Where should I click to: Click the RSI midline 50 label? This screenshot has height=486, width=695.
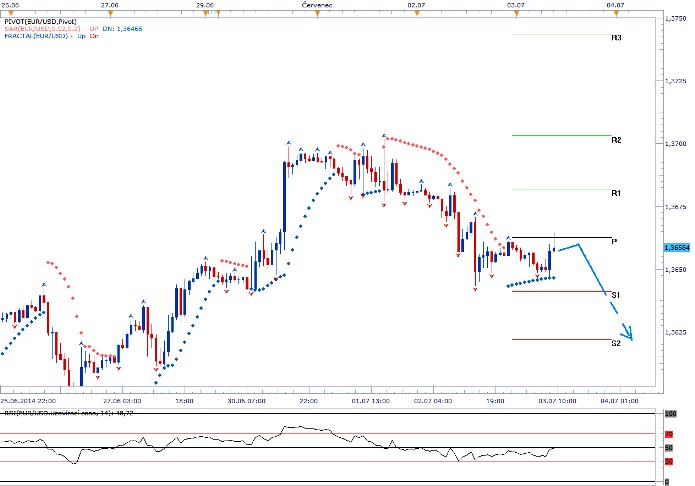(x=669, y=448)
